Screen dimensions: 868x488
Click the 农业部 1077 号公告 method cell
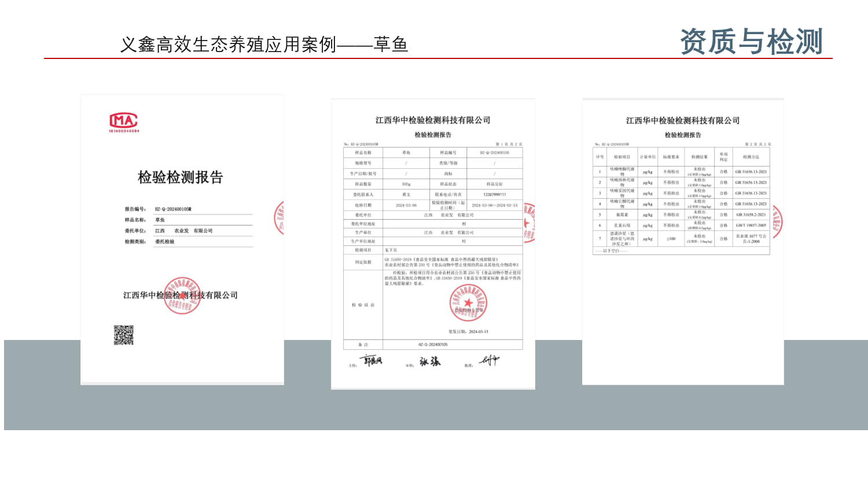[x=751, y=239]
